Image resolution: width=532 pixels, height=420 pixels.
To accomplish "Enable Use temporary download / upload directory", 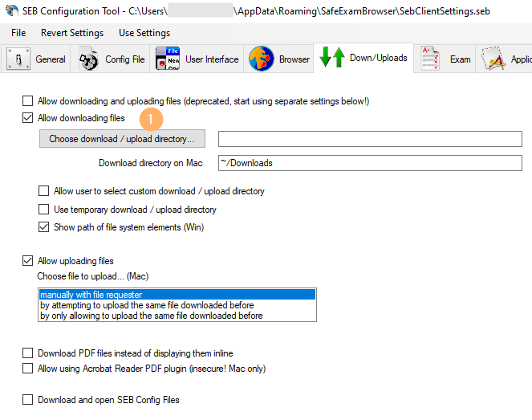I will [45, 210].
